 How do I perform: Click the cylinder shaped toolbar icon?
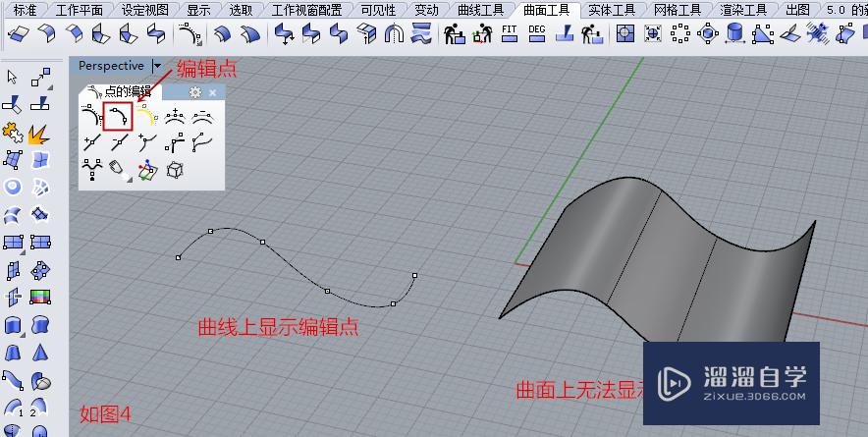[x=735, y=33]
